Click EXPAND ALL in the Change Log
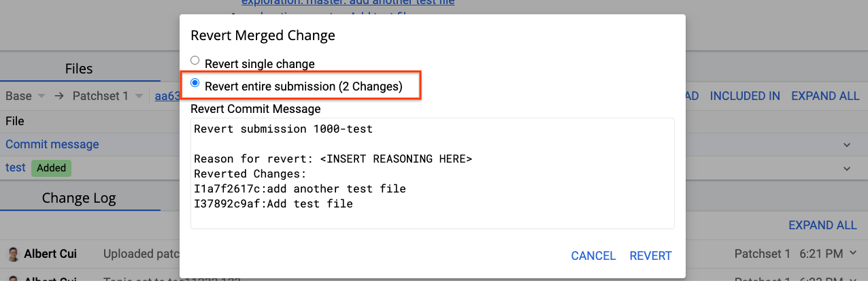The width and height of the screenshot is (868, 283). [822, 225]
